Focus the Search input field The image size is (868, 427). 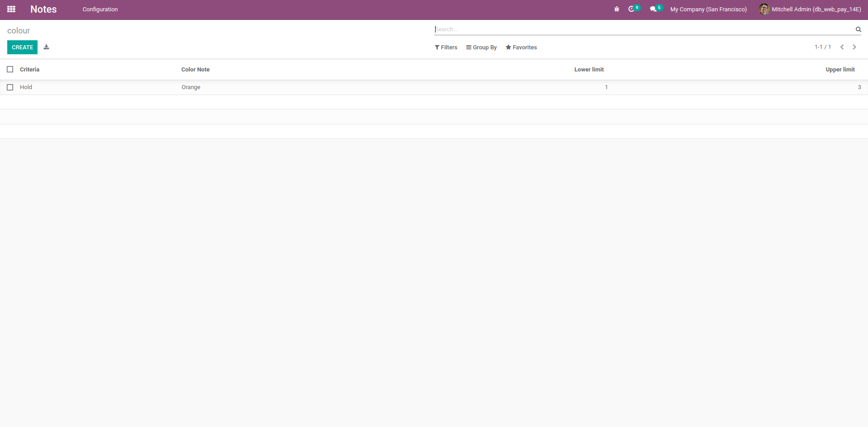644,29
